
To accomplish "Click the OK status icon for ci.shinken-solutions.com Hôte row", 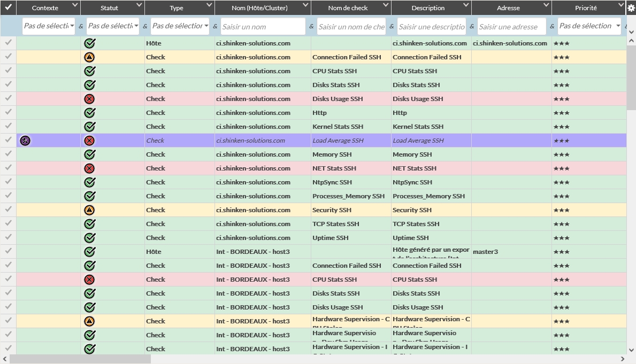I will point(90,43).
